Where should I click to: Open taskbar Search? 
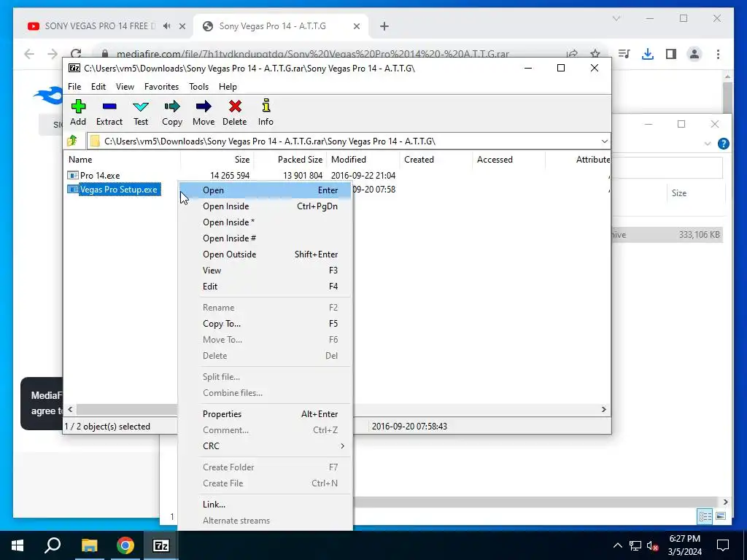click(x=53, y=545)
